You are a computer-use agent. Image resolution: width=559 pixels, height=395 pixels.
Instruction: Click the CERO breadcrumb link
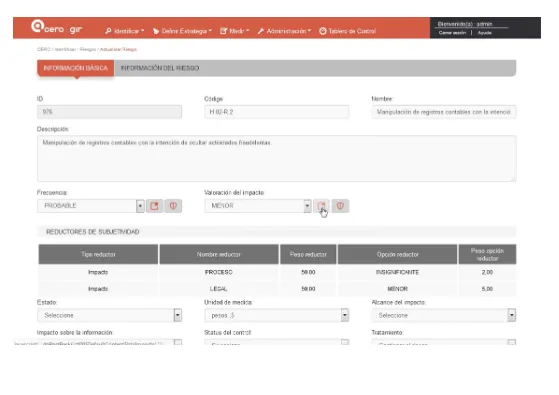click(x=43, y=49)
